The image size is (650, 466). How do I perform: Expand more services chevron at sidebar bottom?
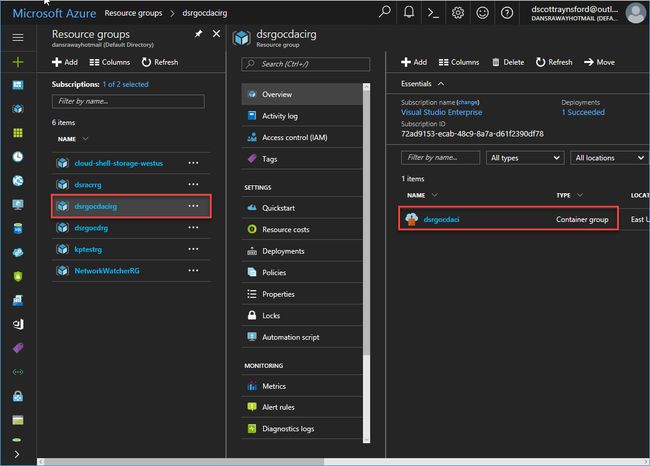17,454
